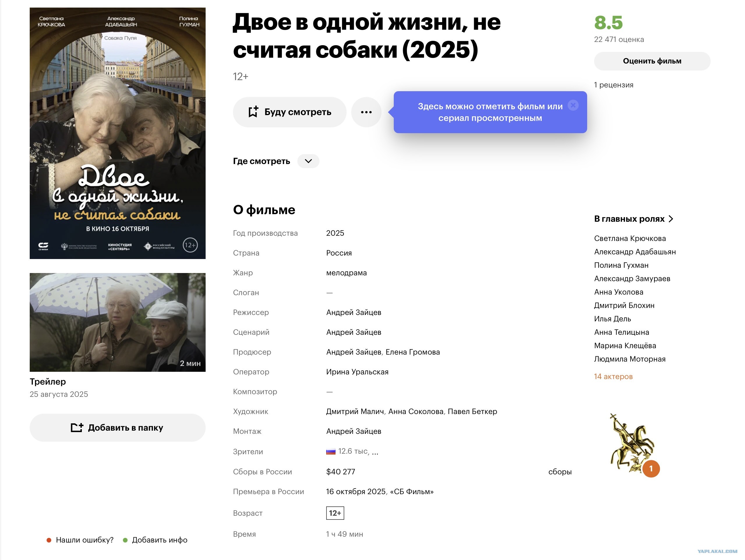745x560 pixels.
Task: Open actor Людмила Моторная
Action: (630, 359)
